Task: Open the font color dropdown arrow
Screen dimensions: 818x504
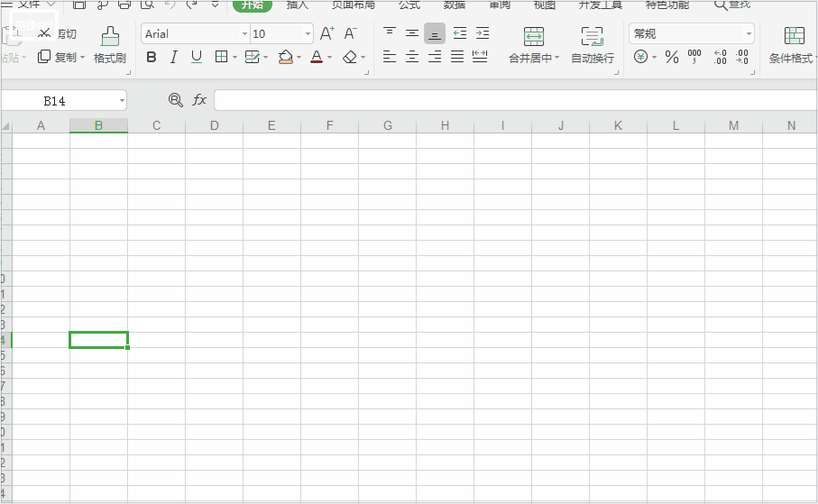Action: 330,57
